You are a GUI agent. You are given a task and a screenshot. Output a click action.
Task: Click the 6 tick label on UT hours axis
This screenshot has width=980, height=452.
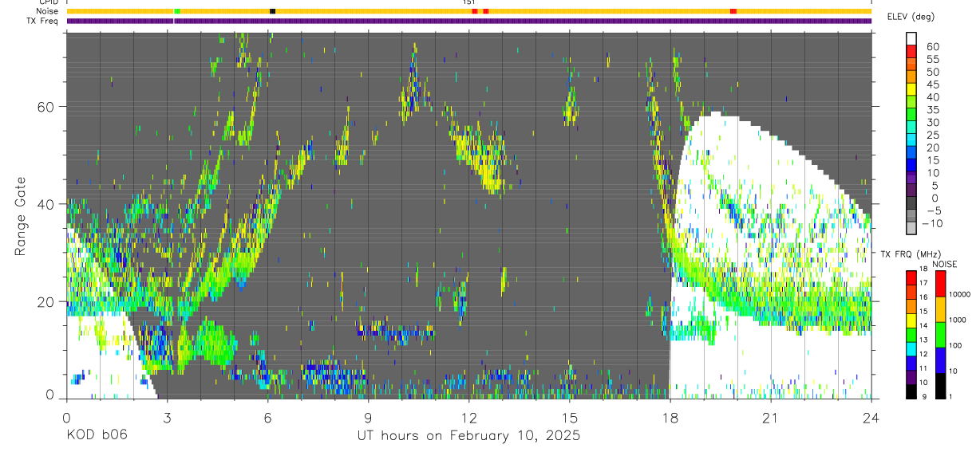(267, 417)
